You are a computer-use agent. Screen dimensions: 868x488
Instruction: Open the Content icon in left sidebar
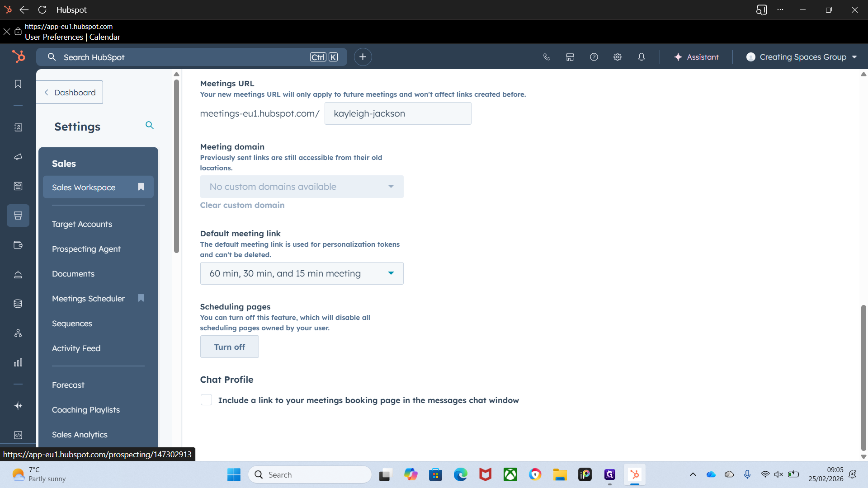[18, 186]
